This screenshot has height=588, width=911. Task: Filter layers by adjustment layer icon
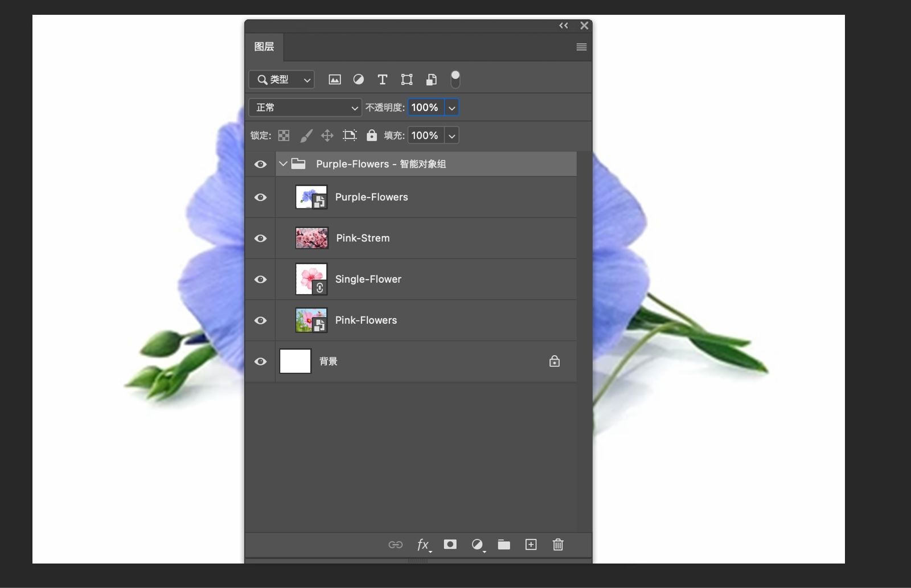pyautogui.click(x=359, y=80)
